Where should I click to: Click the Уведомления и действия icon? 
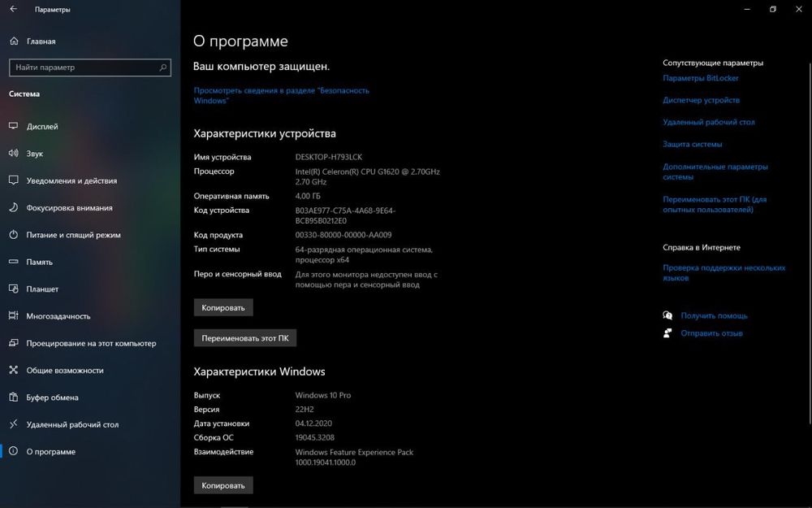point(14,180)
